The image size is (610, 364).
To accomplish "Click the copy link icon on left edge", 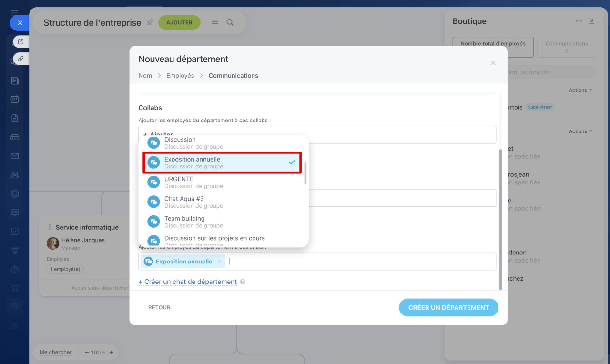I will click(20, 59).
